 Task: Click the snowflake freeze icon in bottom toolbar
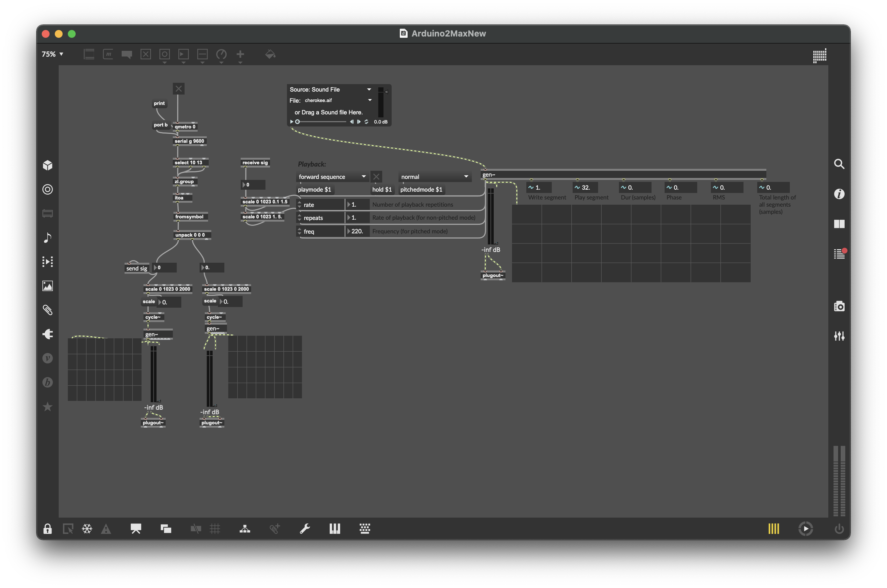click(x=87, y=529)
